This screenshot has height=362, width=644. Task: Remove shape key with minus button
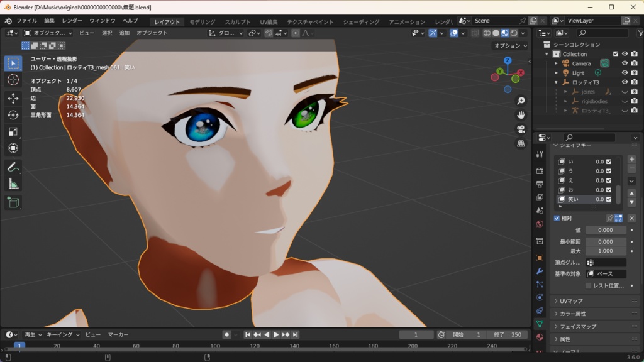coord(631,168)
